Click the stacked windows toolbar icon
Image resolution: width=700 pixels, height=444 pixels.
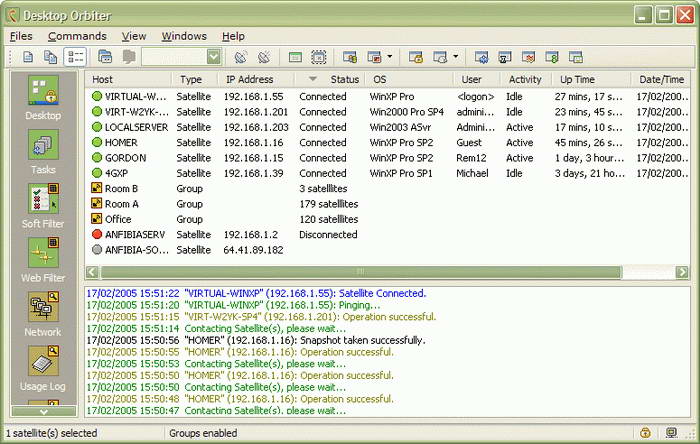tap(105, 57)
